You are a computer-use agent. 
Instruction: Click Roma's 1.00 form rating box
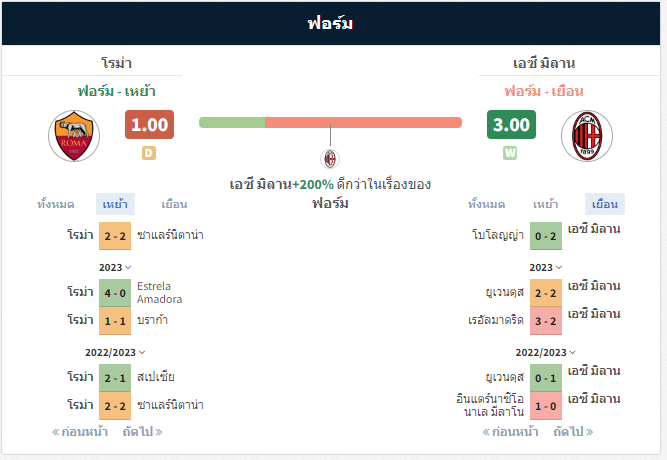click(x=149, y=125)
